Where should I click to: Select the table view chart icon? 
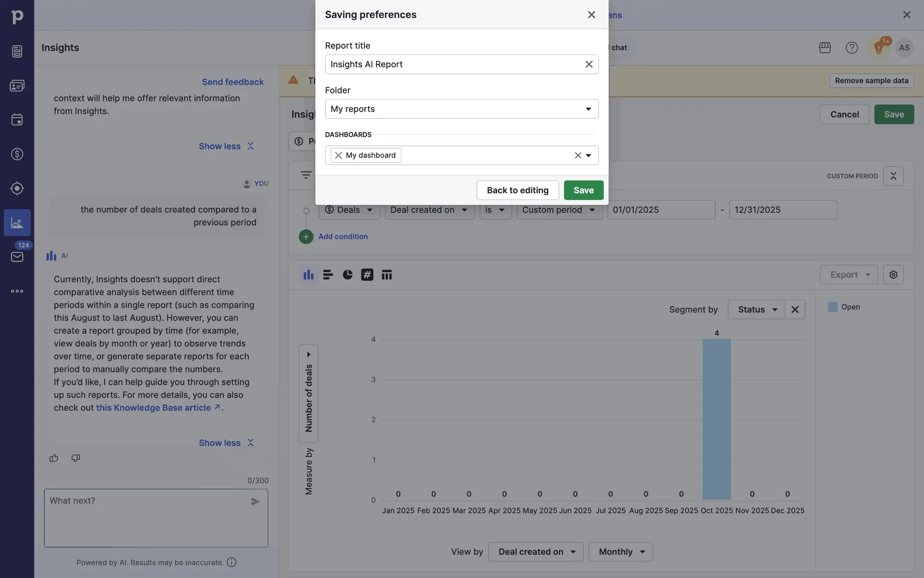(x=386, y=275)
